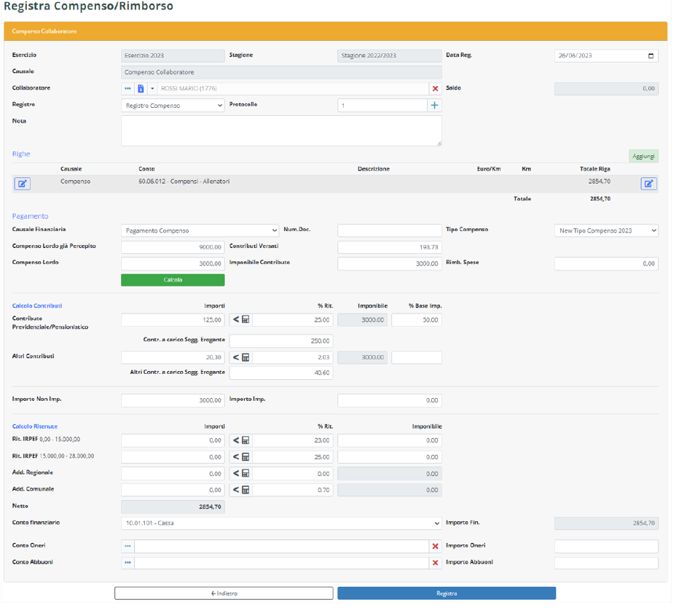The image size is (679, 616).
Task: Click the ellipsis lookup button for Conto Oneri
Action: point(127,546)
